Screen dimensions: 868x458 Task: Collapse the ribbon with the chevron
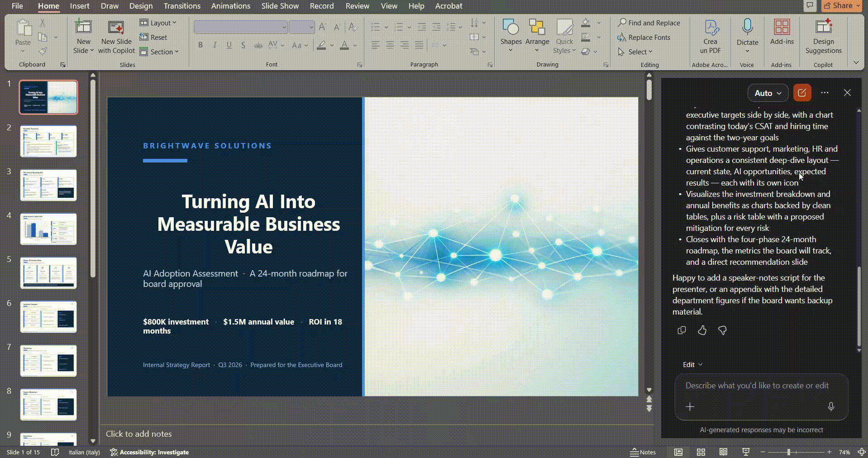click(856, 62)
